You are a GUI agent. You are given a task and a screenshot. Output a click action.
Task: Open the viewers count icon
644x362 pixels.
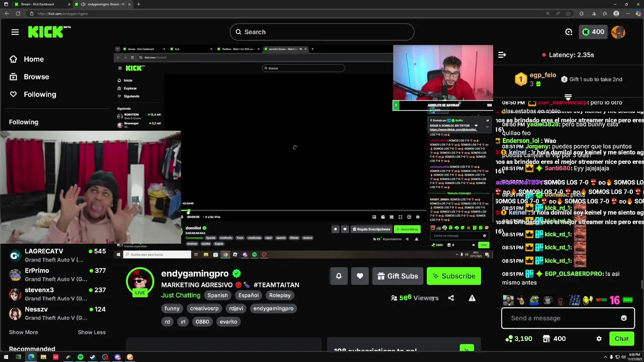(394, 298)
